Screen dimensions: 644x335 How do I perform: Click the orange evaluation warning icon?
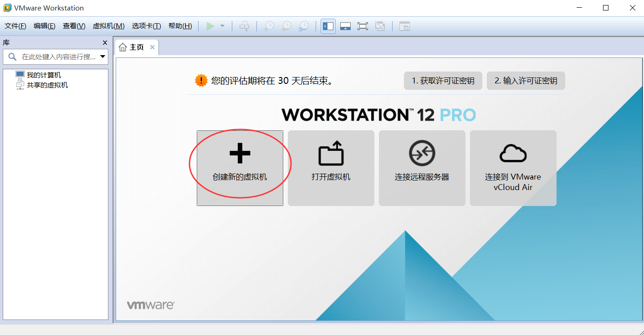201,81
